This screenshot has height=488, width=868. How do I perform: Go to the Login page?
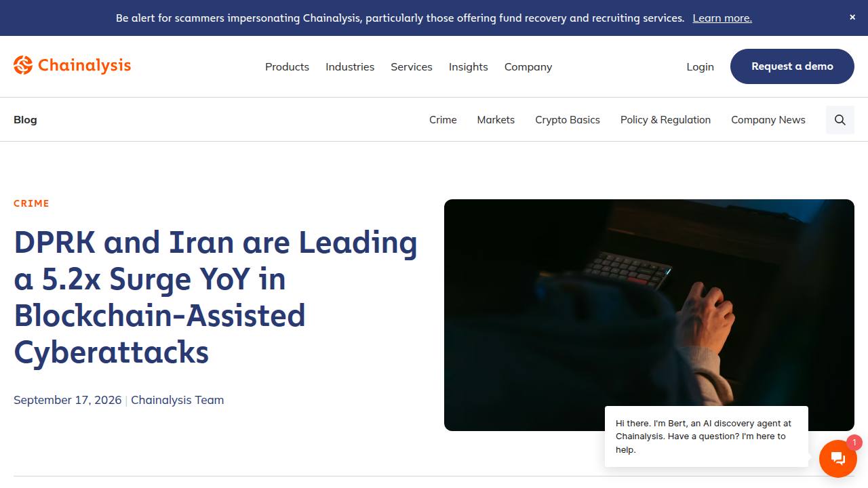(x=700, y=66)
